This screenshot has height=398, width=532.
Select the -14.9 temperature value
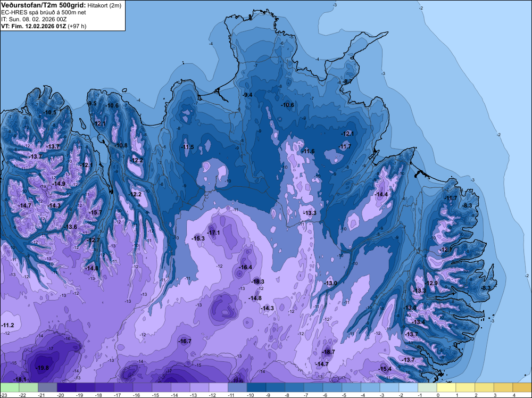[x=59, y=184]
